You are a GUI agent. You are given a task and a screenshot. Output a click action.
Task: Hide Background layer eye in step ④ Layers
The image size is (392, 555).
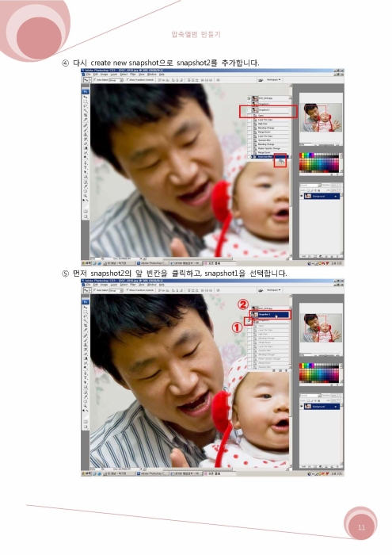pyautogui.click(x=302, y=196)
